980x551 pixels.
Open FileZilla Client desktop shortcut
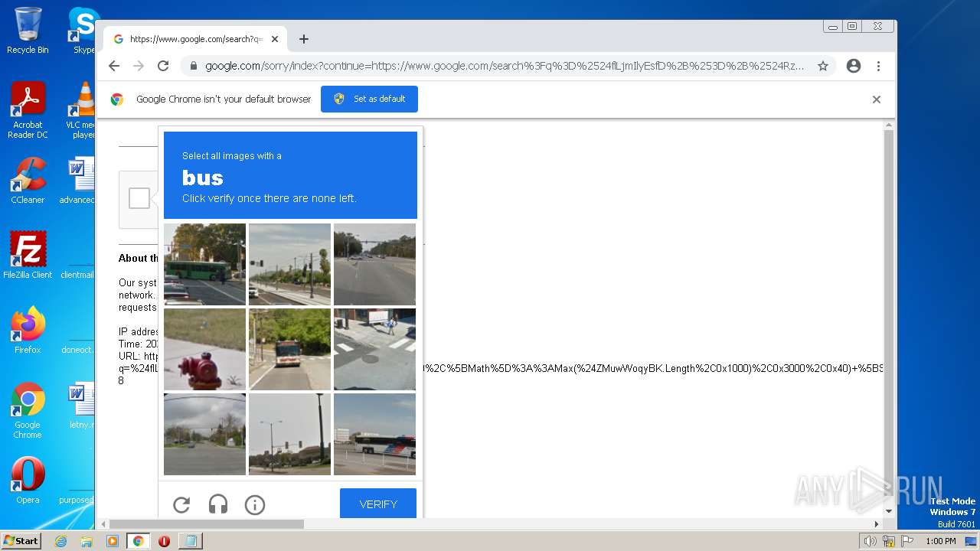(28, 256)
